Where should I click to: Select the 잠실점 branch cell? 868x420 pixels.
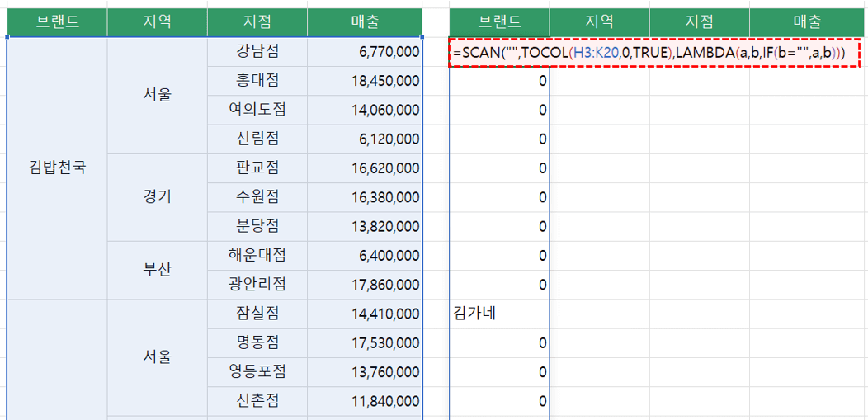(x=257, y=314)
